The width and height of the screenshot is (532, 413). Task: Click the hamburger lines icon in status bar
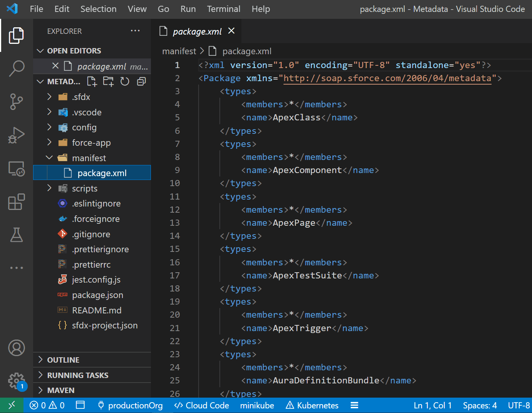(x=355, y=405)
